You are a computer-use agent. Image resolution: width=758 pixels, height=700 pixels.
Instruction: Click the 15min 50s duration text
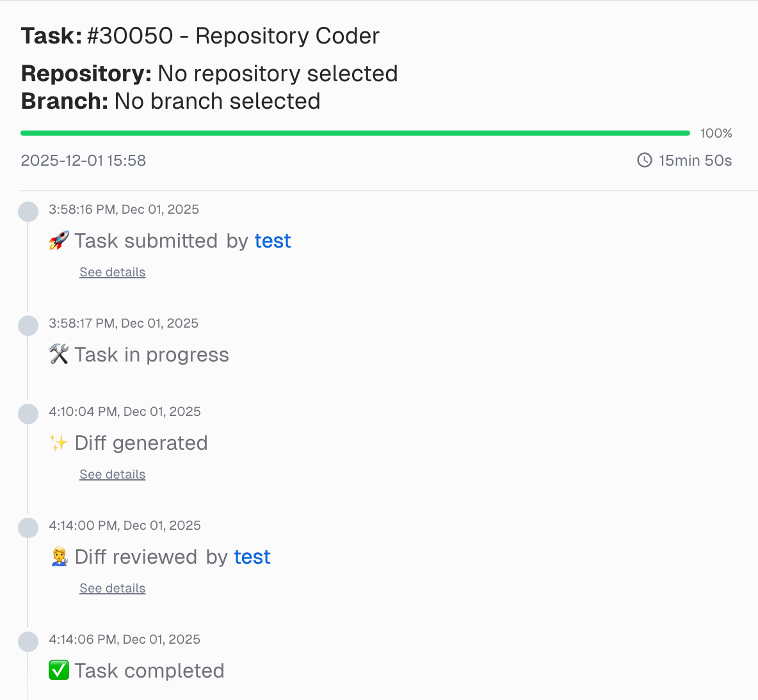point(695,161)
